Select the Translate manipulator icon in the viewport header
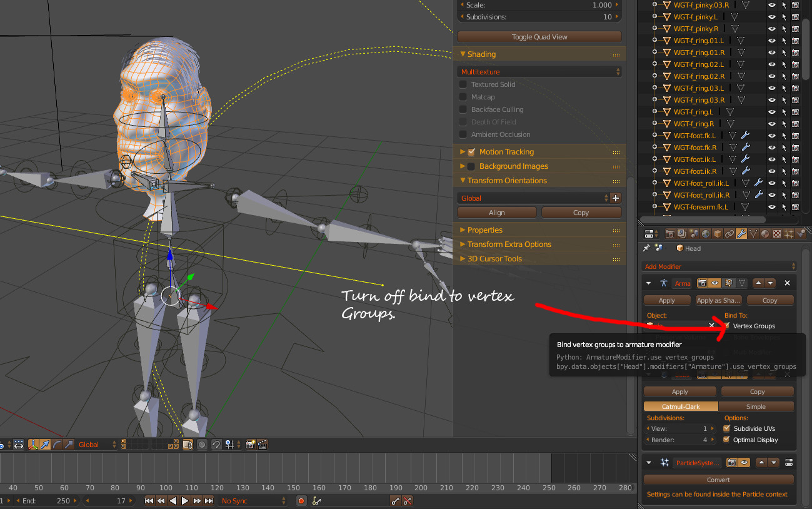812x509 pixels. [x=45, y=445]
